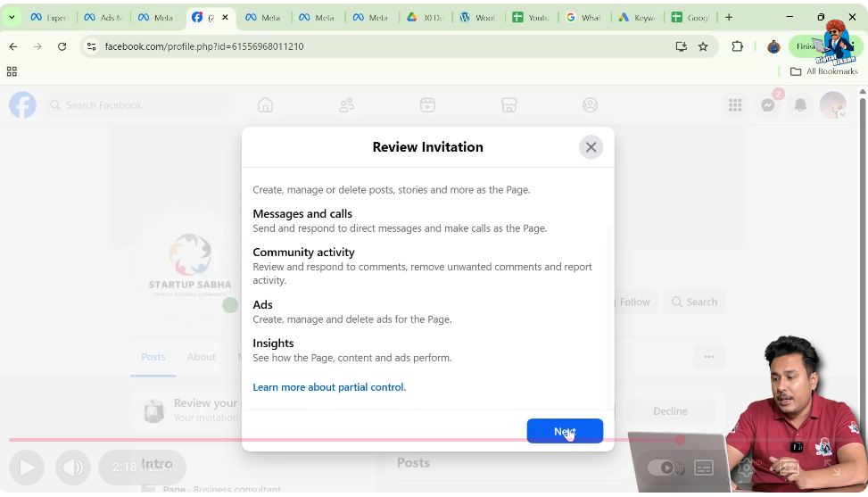Mute the video with speaker icon
Viewport: 868px width, 497px height.
pyautogui.click(x=73, y=468)
